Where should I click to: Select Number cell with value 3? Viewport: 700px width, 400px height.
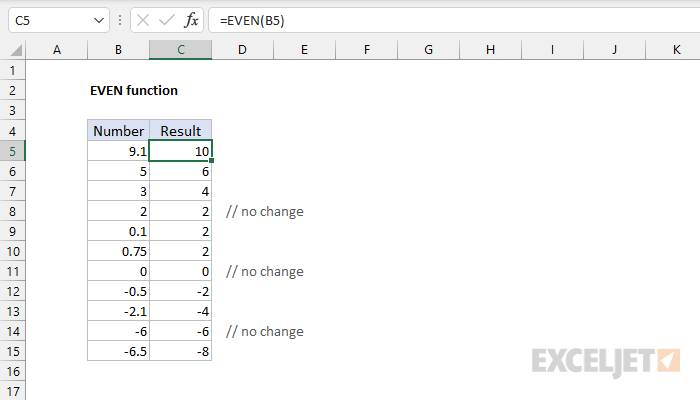118,191
